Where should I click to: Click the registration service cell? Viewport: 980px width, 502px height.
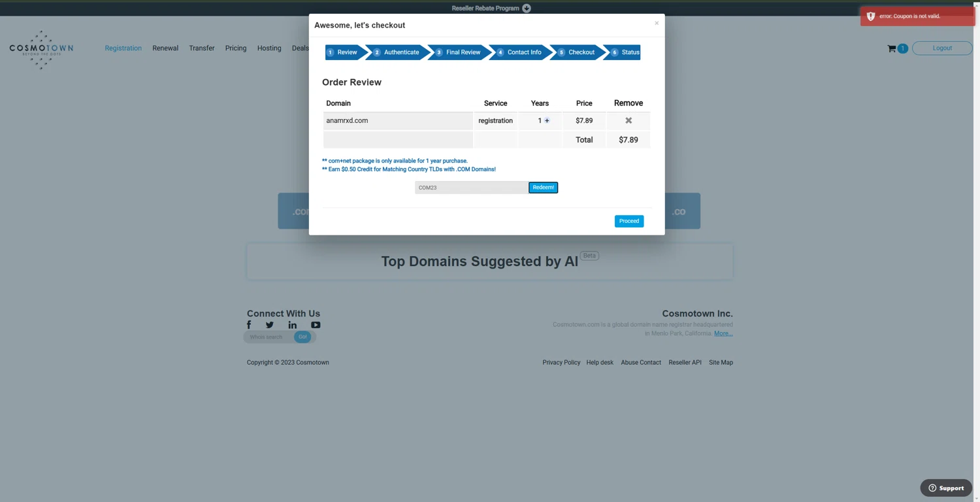[495, 121]
